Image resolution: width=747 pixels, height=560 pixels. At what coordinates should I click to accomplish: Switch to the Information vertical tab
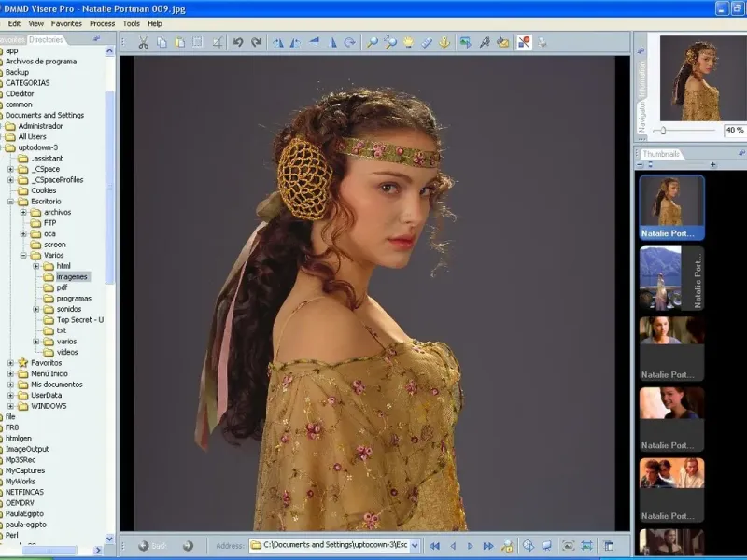click(x=641, y=78)
